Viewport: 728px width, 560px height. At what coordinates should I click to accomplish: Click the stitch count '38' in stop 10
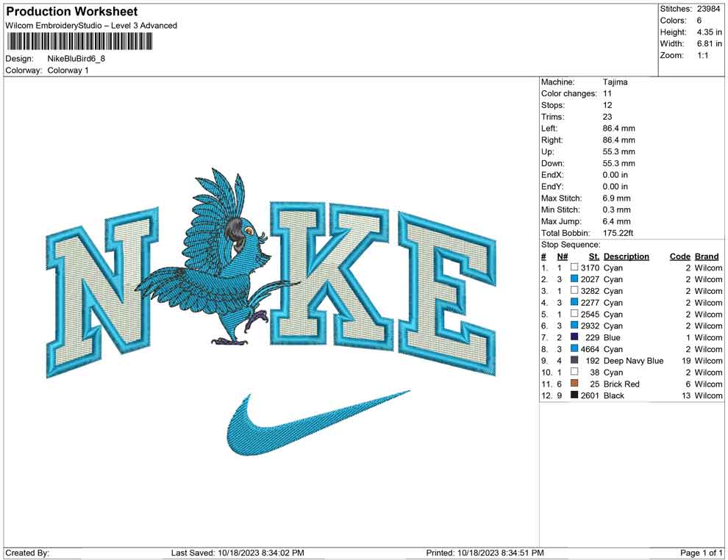coord(594,372)
